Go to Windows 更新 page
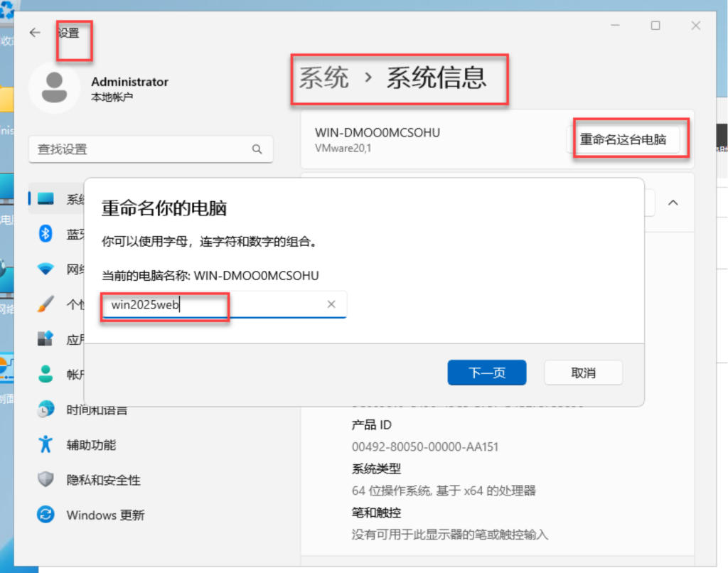728x573 pixels. (x=105, y=515)
